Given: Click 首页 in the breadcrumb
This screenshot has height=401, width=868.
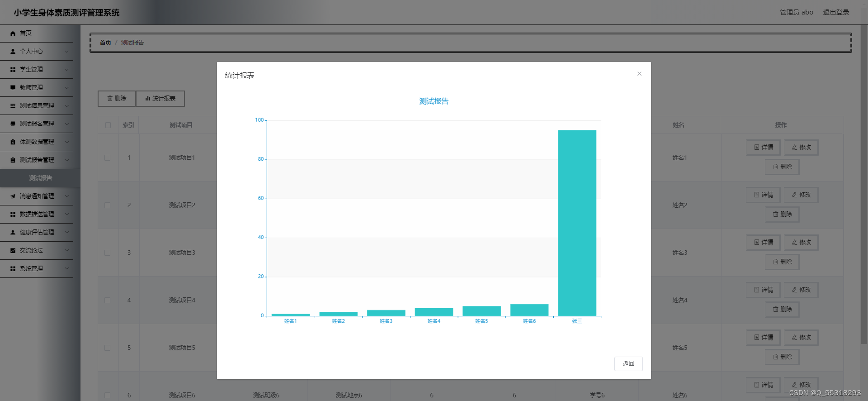Looking at the screenshot, I should pyautogui.click(x=105, y=43).
